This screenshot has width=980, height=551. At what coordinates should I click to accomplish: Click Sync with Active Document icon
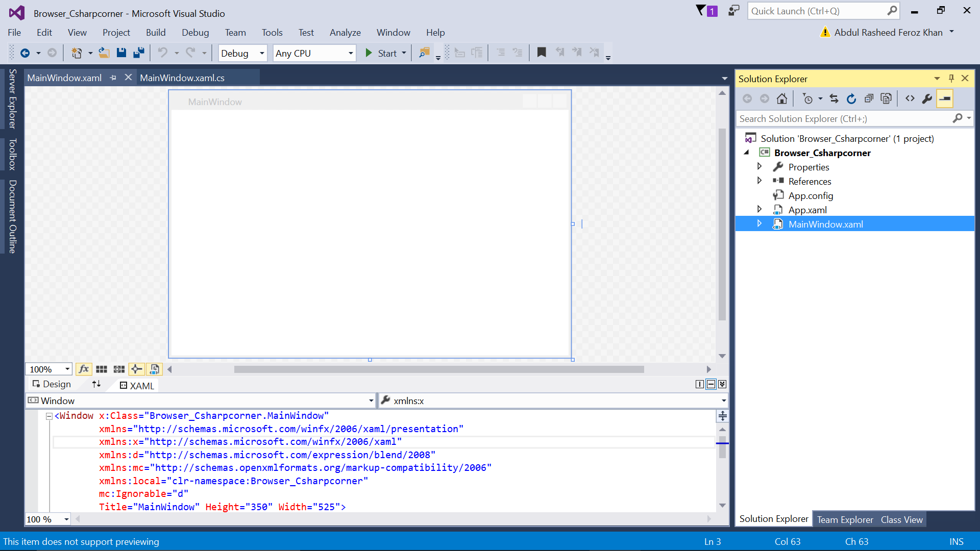point(834,98)
